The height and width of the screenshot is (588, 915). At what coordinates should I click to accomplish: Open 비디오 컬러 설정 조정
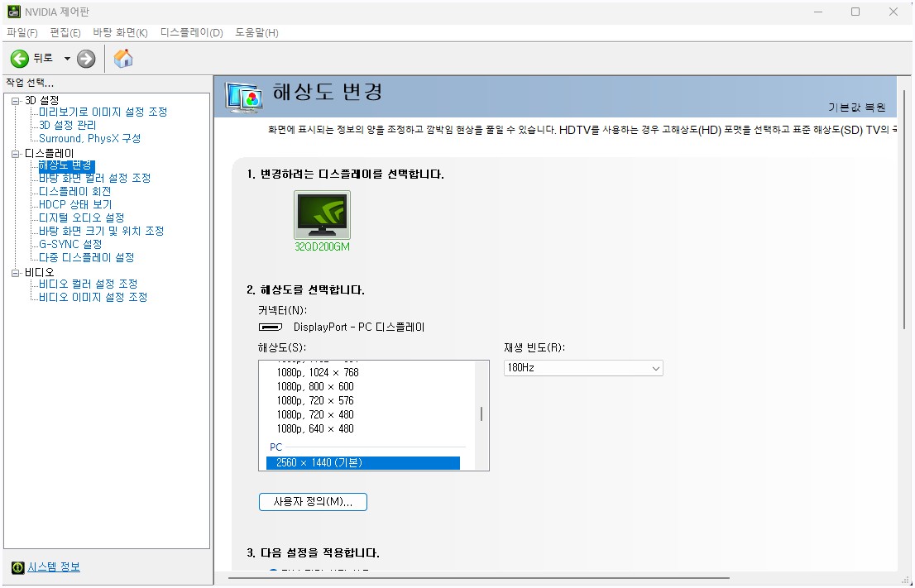[x=89, y=284]
